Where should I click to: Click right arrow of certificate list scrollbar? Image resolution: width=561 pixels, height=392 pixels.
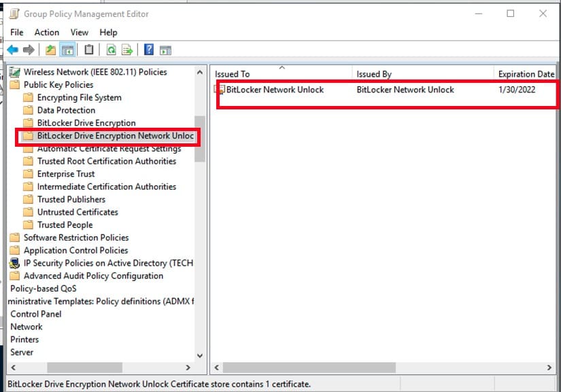pos(549,368)
